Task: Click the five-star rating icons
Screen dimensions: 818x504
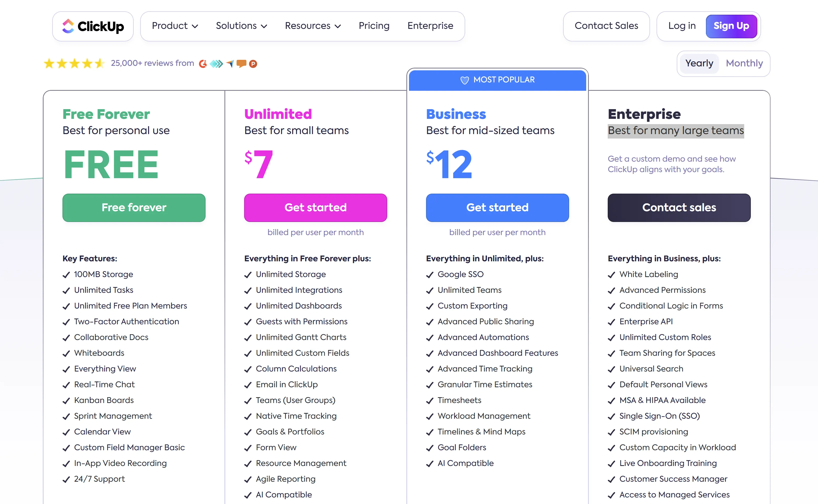Action: pyautogui.click(x=74, y=63)
